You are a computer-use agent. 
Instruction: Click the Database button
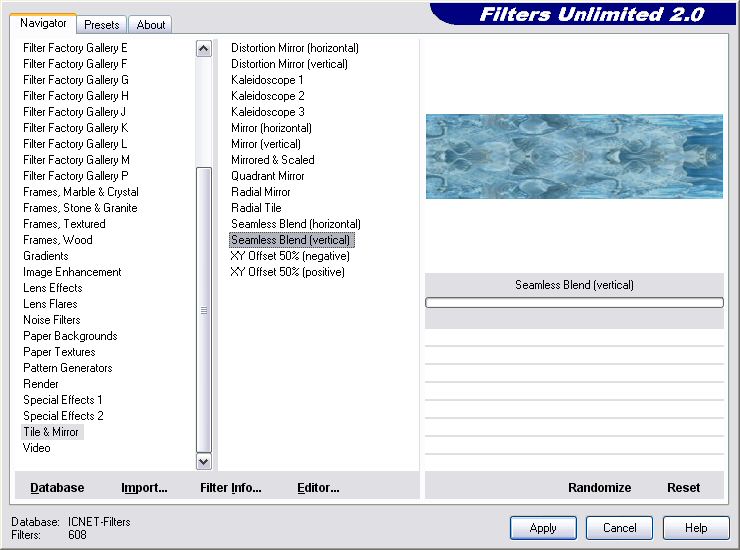(x=57, y=487)
